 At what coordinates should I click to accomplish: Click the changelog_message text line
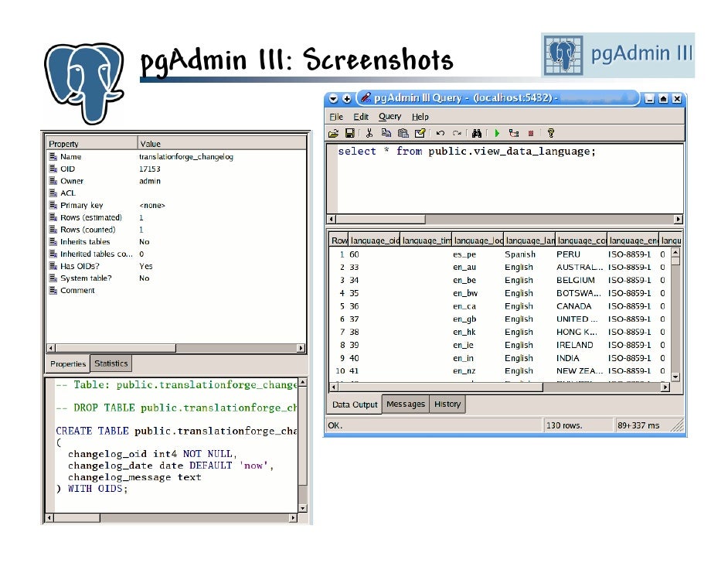click(134, 477)
